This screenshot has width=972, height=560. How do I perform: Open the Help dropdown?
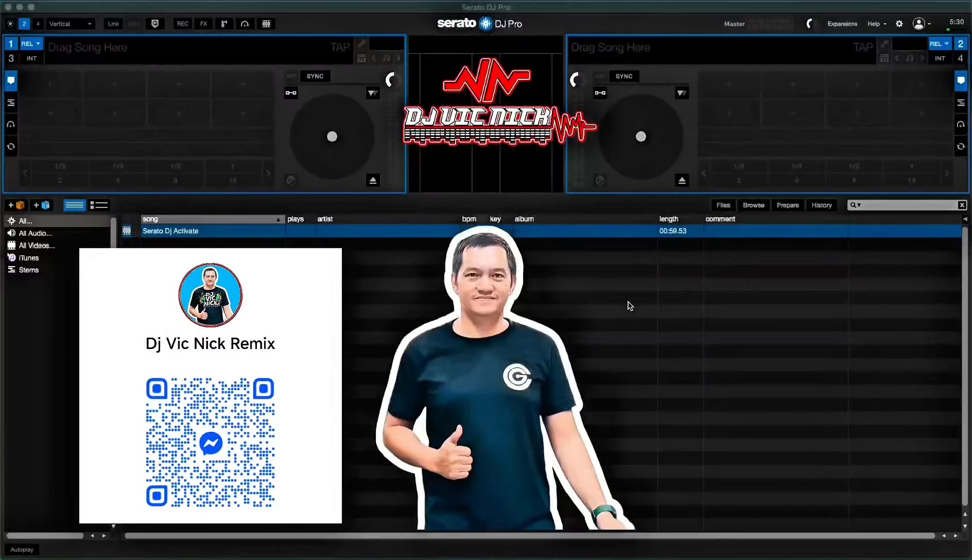click(x=877, y=24)
